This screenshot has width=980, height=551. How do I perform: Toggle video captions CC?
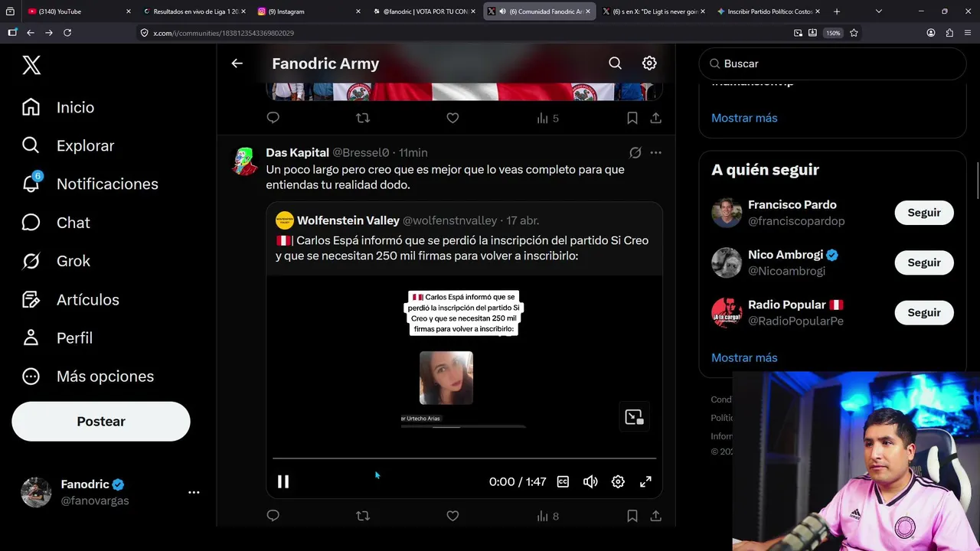pos(563,481)
